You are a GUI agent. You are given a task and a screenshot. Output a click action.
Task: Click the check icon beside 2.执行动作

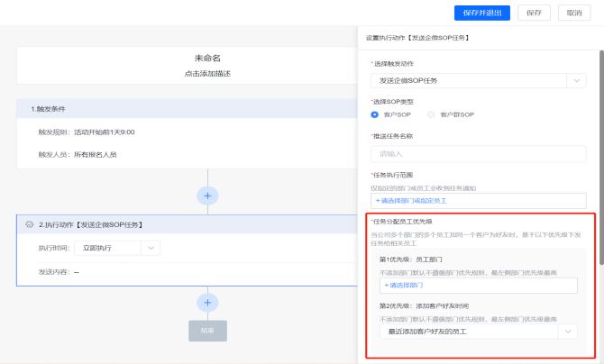(x=30, y=224)
